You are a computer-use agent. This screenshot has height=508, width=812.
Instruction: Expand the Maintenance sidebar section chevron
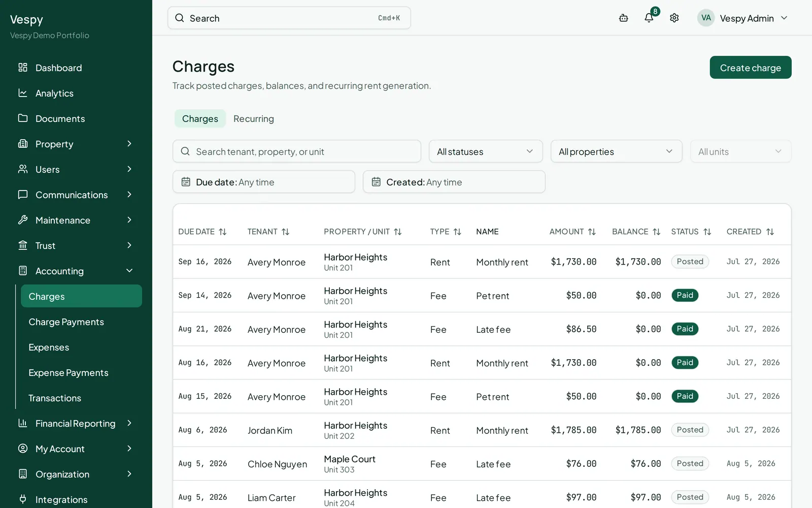click(x=129, y=220)
